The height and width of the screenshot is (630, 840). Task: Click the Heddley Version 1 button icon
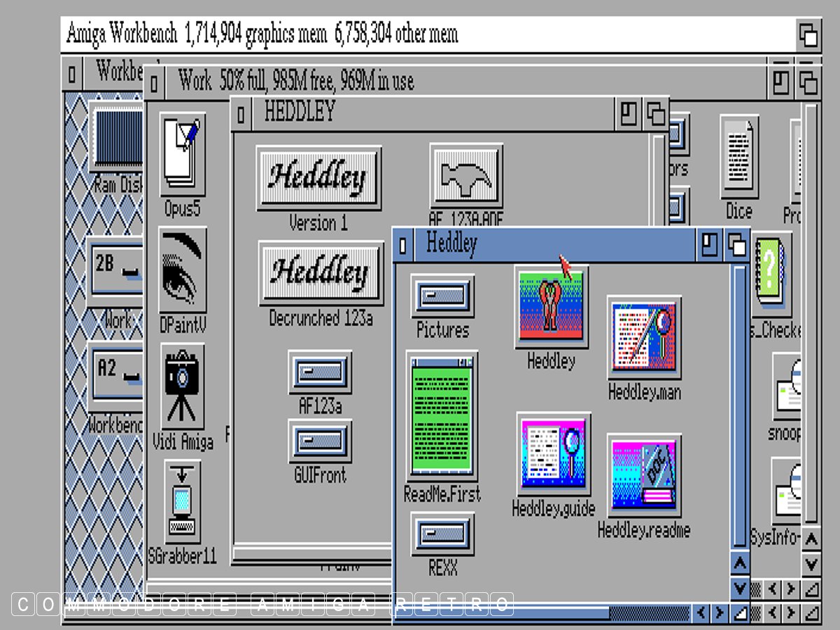point(318,178)
